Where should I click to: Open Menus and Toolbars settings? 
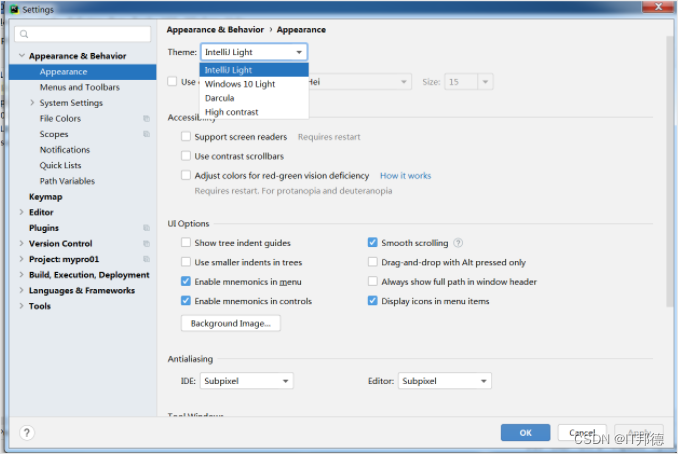(80, 87)
